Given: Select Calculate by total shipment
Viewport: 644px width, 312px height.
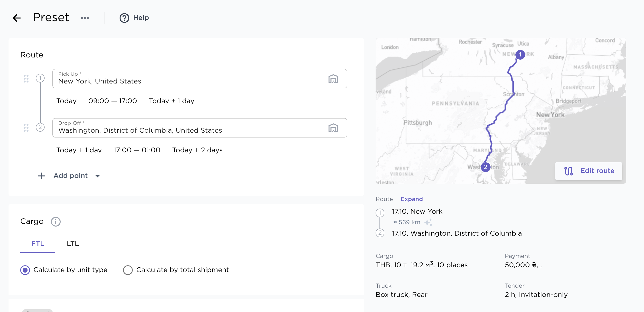Looking at the screenshot, I should click(x=128, y=270).
